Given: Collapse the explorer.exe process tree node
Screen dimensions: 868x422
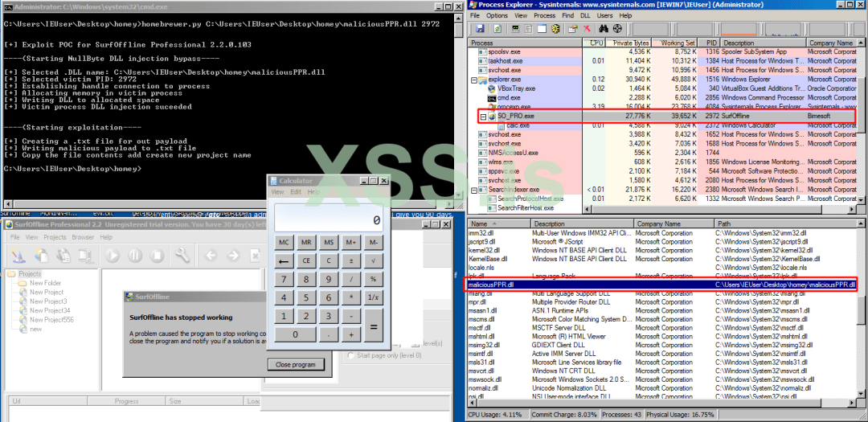Looking at the screenshot, I should pyautogui.click(x=474, y=80).
